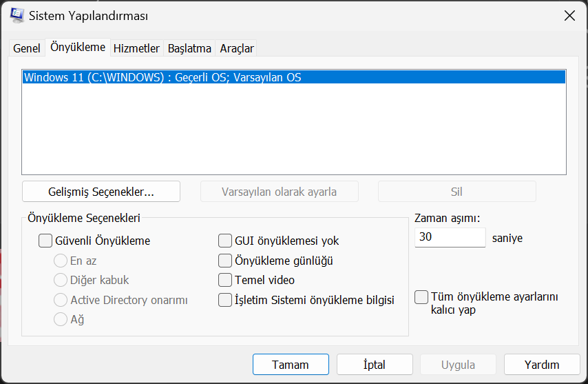Enable the Temel video checkbox
Viewport: 588px width, 384px height.
224,280
